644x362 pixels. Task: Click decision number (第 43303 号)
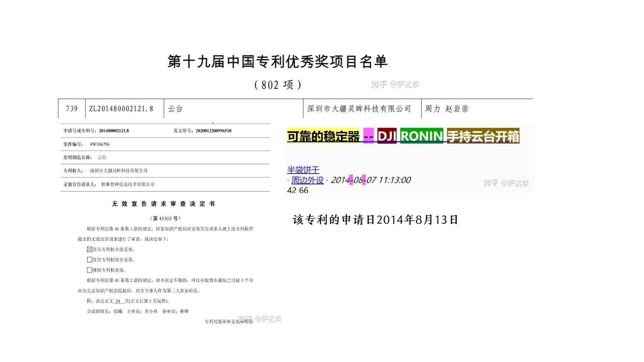click(x=165, y=218)
